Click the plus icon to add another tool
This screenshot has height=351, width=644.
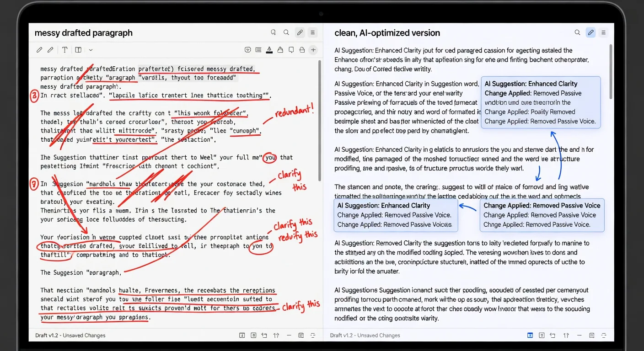[x=313, y=50]
